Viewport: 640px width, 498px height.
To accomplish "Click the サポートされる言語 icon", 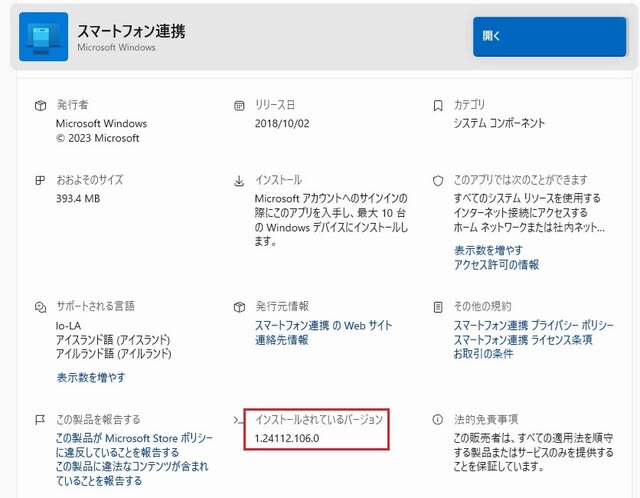I will [x=40, y=307].
